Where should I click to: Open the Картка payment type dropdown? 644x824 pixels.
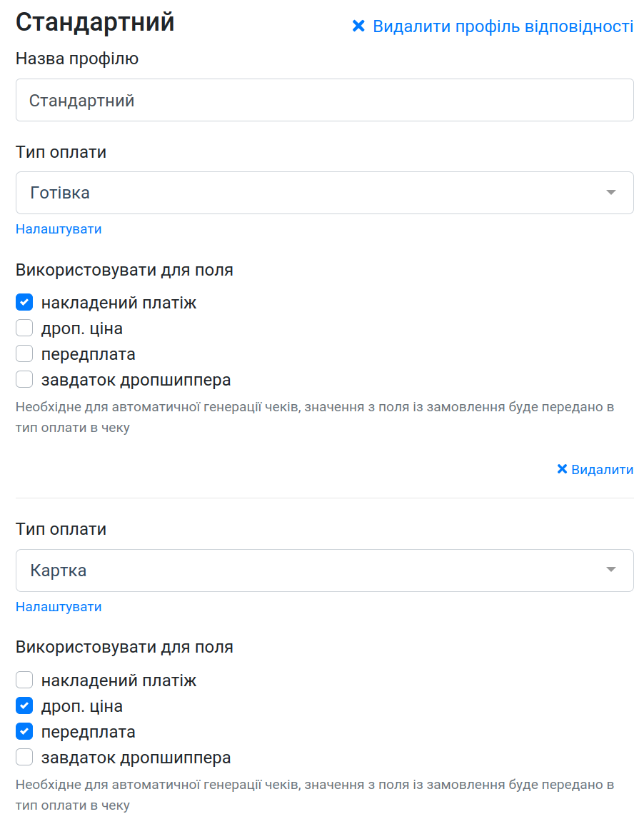[325, 571]
